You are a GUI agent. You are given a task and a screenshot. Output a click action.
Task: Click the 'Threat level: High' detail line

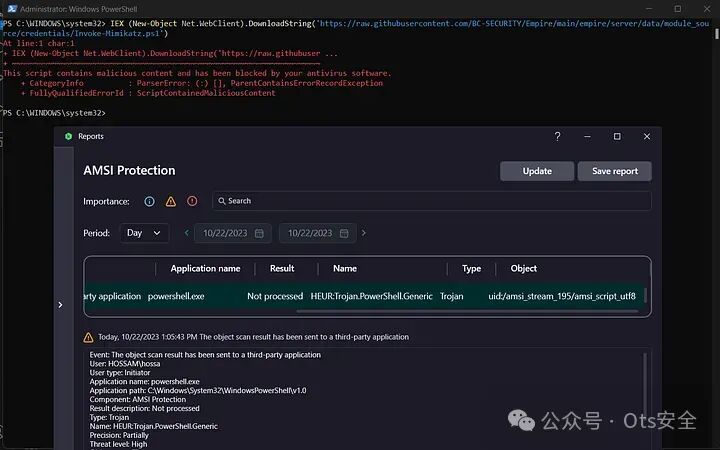coord(118,444)
